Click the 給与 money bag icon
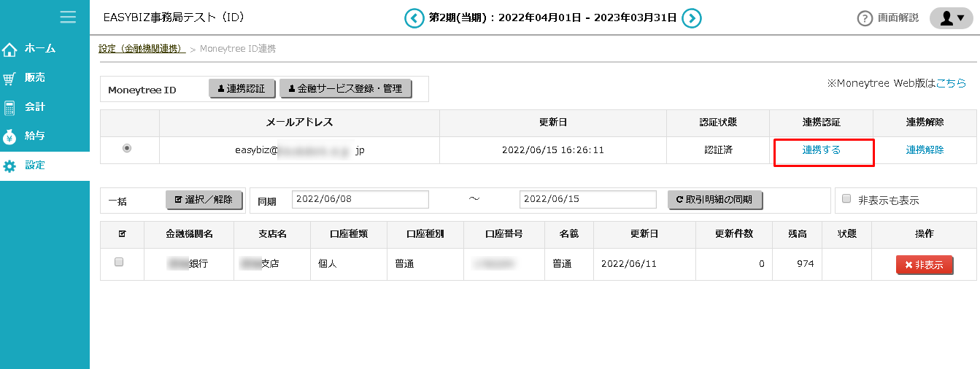 click(x=10, y=136)
